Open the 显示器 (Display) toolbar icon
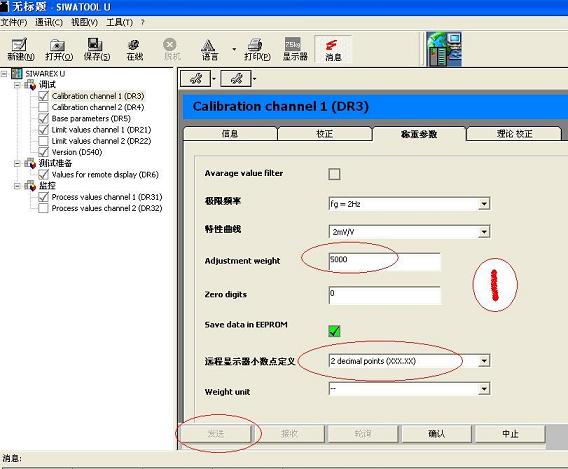This screenshot has width=568, height=469. (295, 49)
